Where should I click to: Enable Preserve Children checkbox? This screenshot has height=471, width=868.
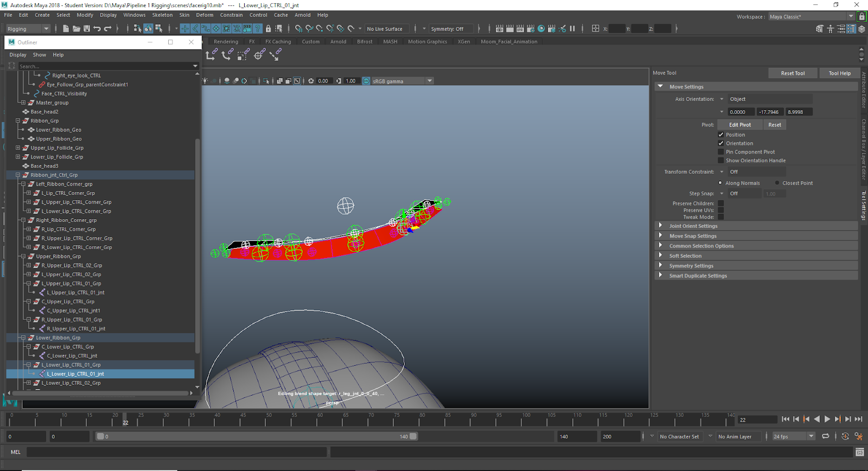pyautogui.click(x=721, y=203)
